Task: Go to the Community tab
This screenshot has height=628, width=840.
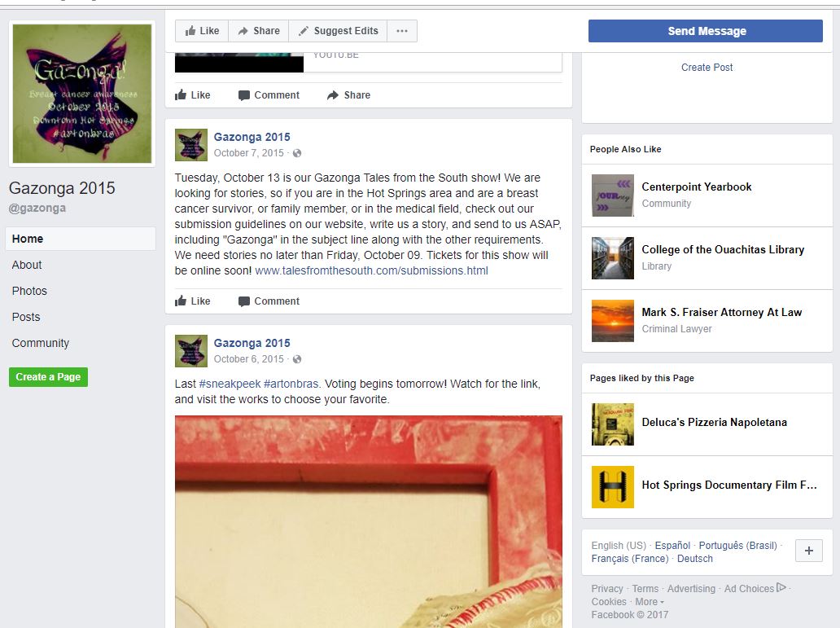Action: (x=41, y=343)
